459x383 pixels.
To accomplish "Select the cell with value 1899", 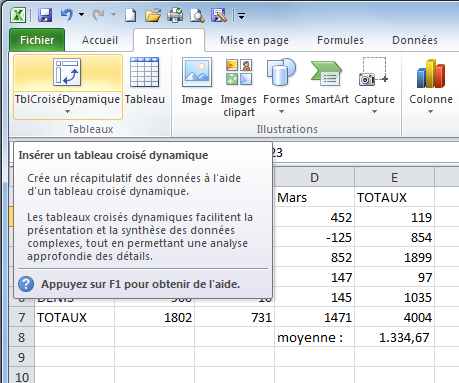I will 394,257.
